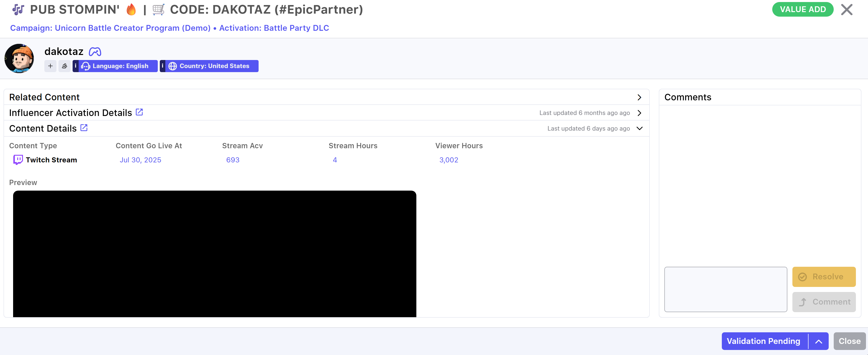Image resolution: width=868 pixels, height=355 pixels.
Task: Click the info icon on the Country tag
Action: (x=162, y=66)
